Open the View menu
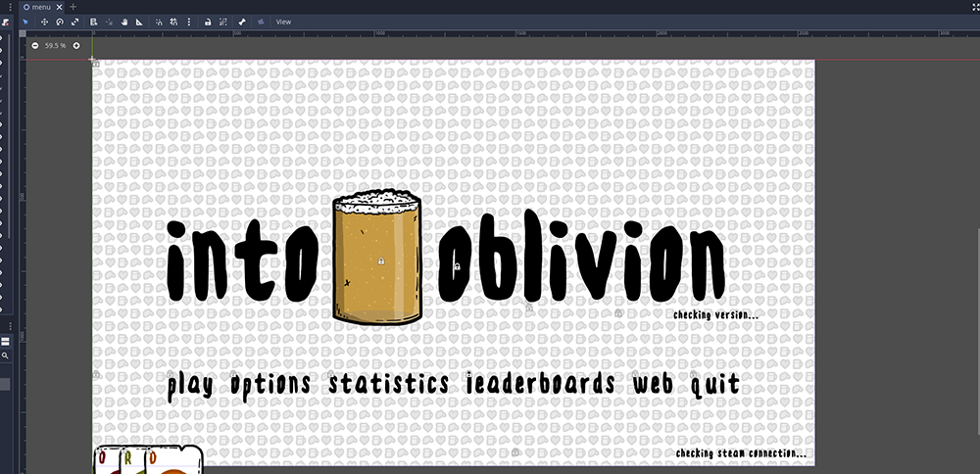 tap(284, 22)
